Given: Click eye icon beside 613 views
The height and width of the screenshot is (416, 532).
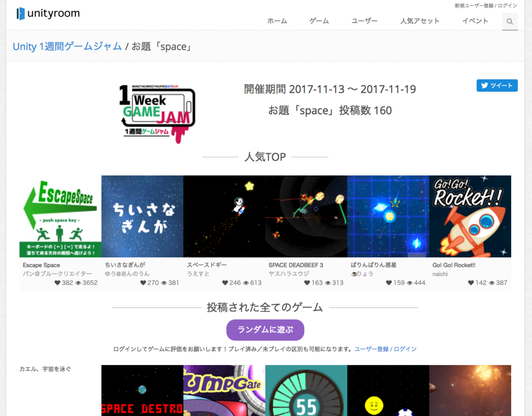Looking at the screenshot, I should (246, 283).
